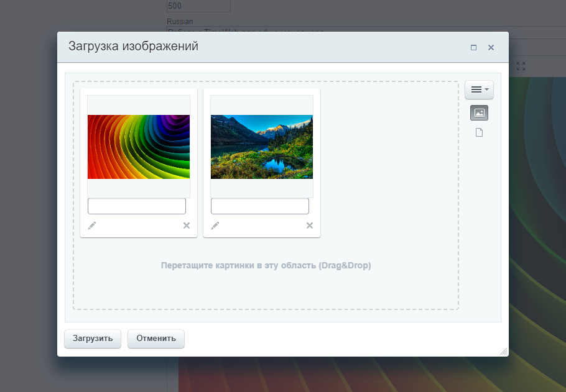
Task: Select the rainbow swirl thumbnail
Action: click(x=139, y=147)
